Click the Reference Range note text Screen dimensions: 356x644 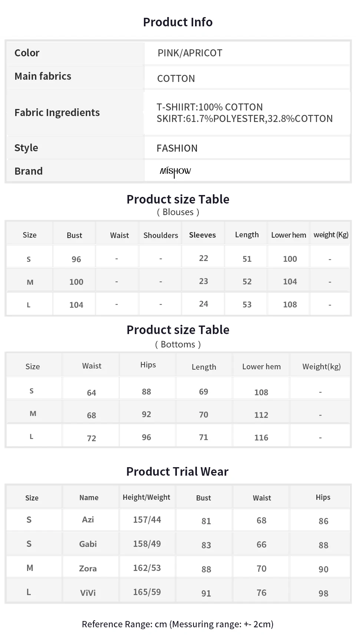178,624
